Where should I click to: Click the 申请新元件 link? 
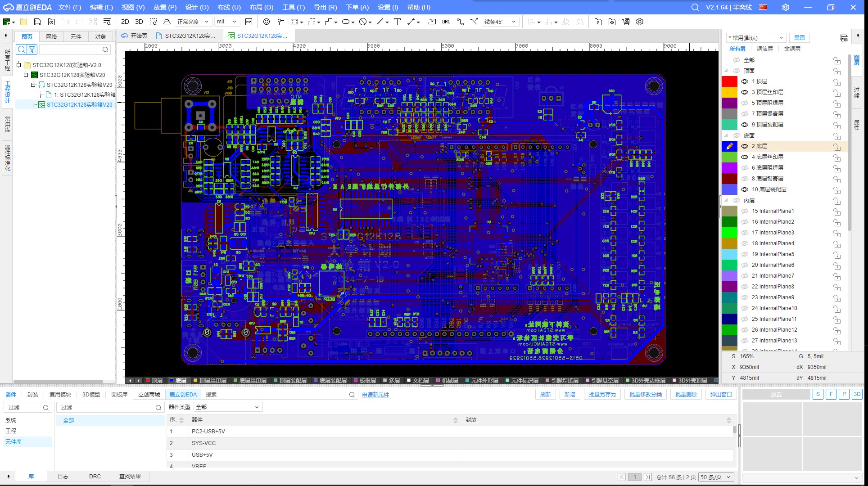coord(375,395)
